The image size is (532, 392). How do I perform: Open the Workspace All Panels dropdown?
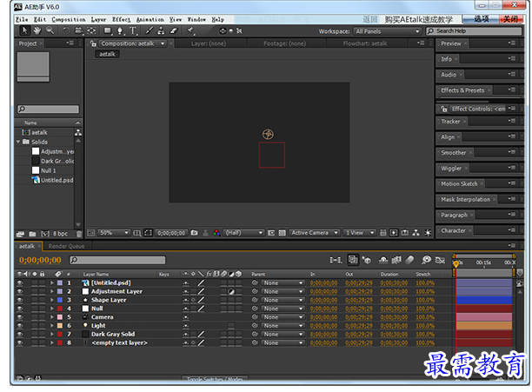387,31
